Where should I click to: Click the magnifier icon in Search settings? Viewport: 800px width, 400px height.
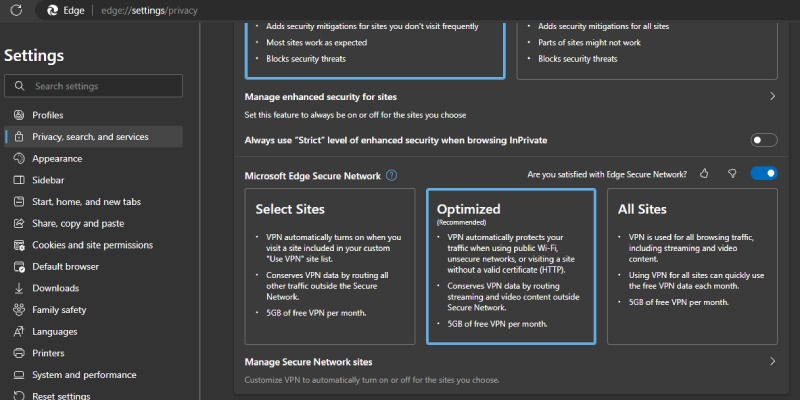click(x=19, y=86)
